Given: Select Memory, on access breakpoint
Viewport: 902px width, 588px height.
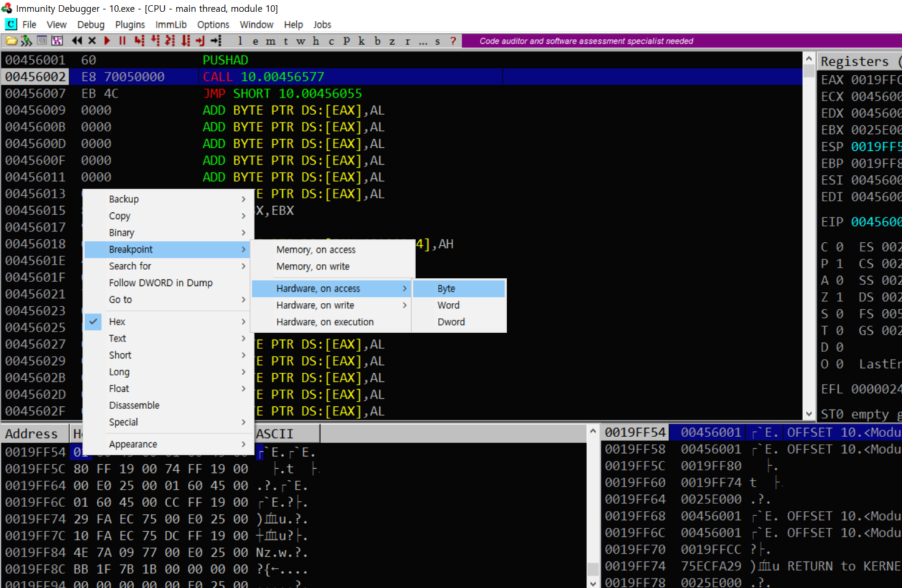Looking at the screenshot, I should 333,250.
